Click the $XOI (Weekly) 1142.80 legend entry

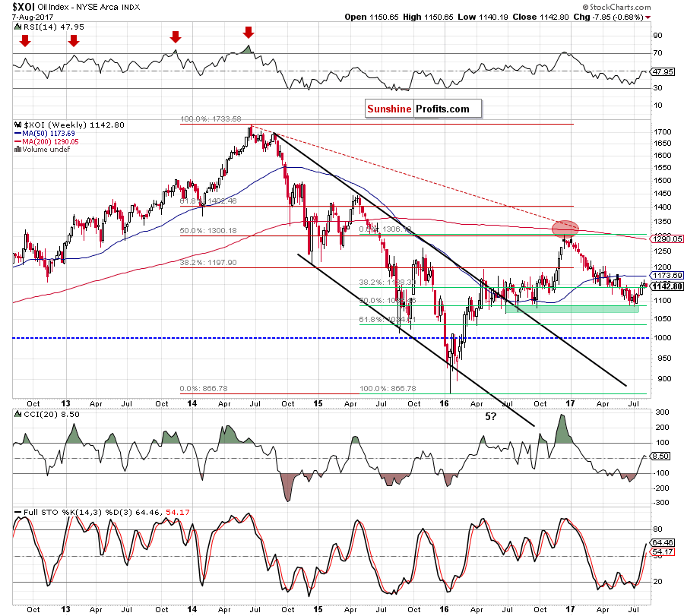[x=74, y=125]
